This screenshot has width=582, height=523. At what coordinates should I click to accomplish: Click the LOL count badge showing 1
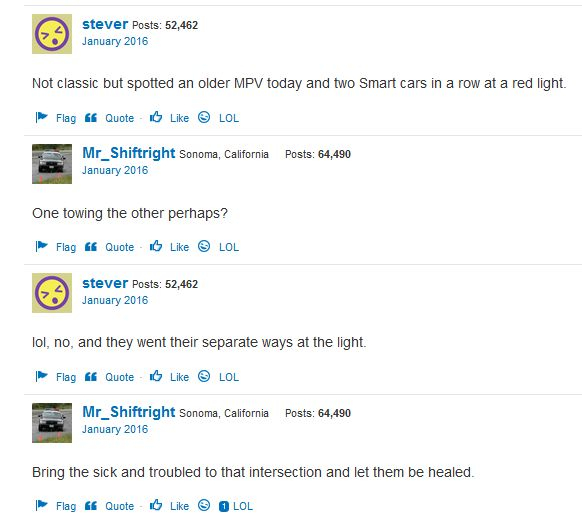[x=224, y=506]
